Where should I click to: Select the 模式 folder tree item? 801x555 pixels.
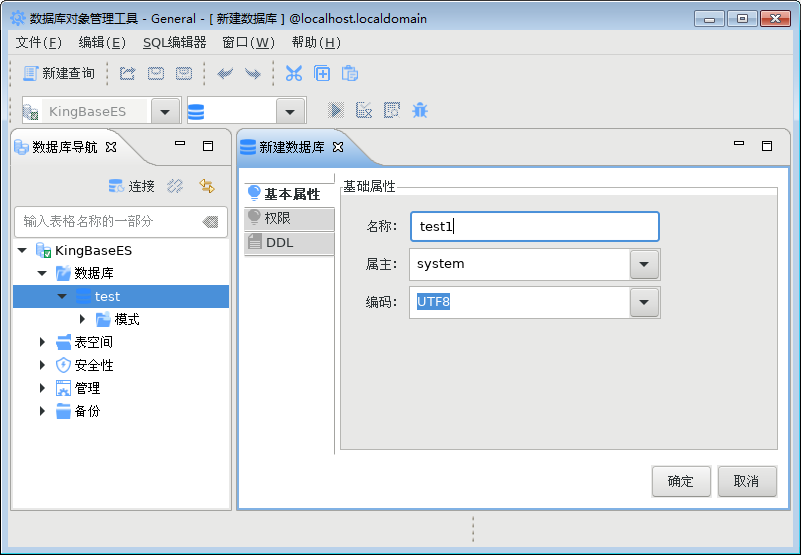[x=127, y=319]
